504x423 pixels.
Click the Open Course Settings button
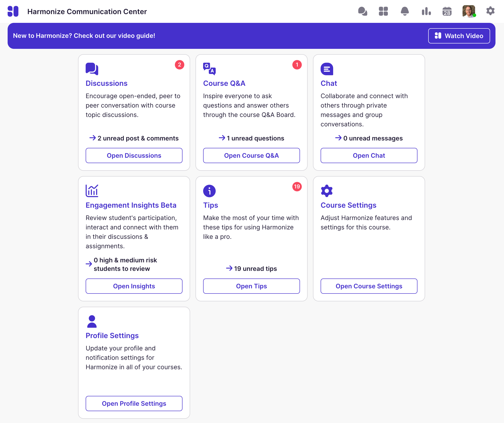point(369,286)
